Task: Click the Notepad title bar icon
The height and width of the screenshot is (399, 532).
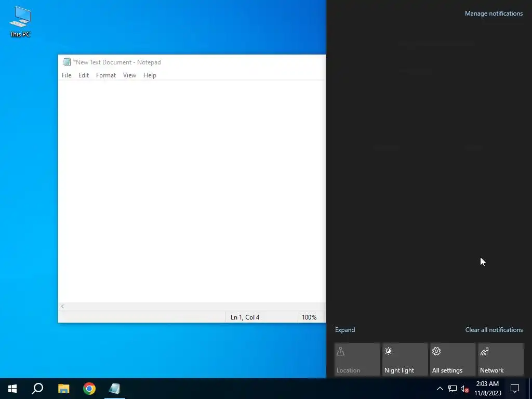Action: point(66,62)
